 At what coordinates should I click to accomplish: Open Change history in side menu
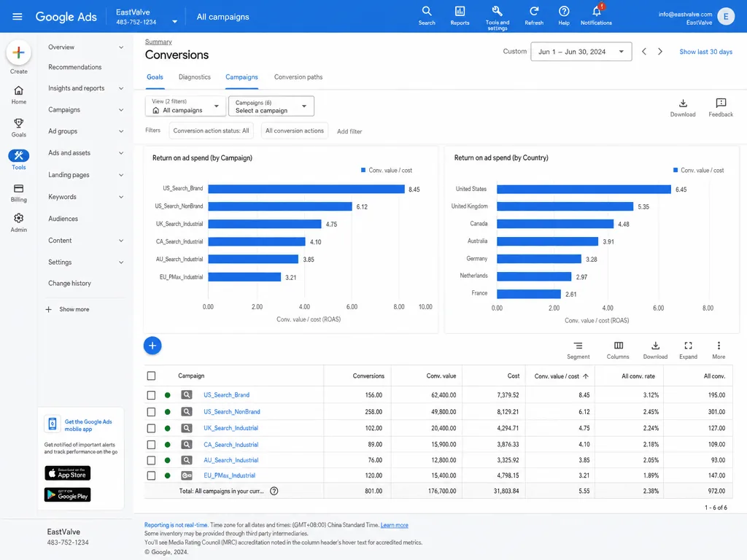pos(69,284)
